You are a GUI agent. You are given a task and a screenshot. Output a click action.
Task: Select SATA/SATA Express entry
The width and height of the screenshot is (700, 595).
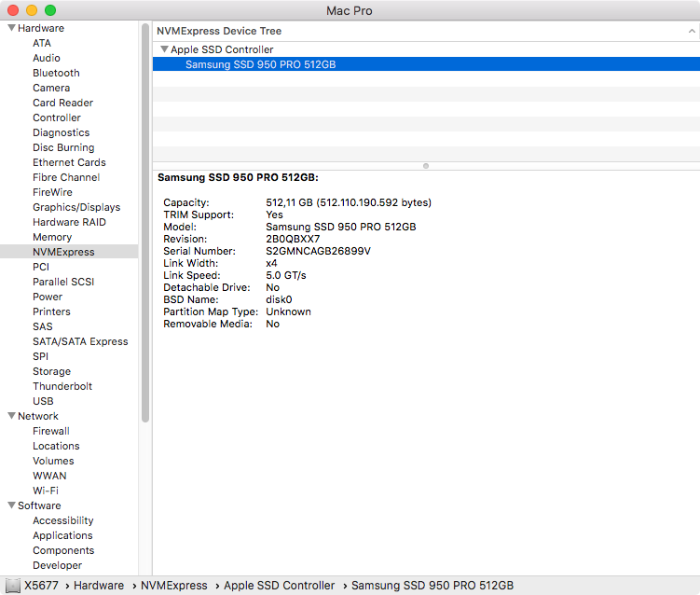(80, 341)
